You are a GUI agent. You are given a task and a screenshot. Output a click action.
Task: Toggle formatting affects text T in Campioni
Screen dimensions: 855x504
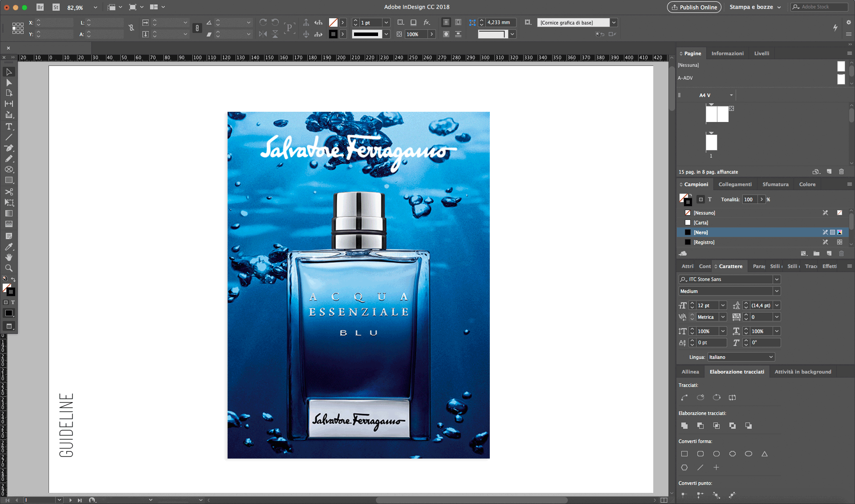pos(710,199)
